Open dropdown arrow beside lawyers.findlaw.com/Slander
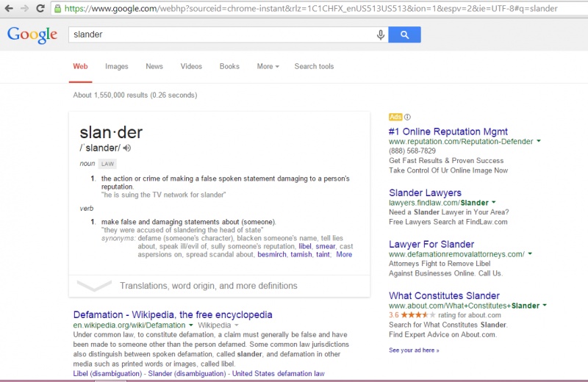This screenshot has height=382, width=588. point(493,203)
